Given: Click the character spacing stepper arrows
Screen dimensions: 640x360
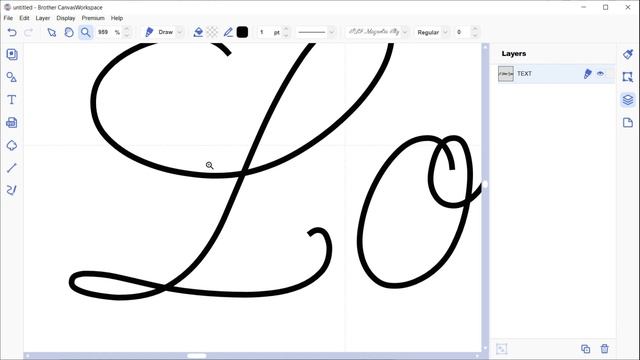Looking at the screenshot, I should [475, 32].
